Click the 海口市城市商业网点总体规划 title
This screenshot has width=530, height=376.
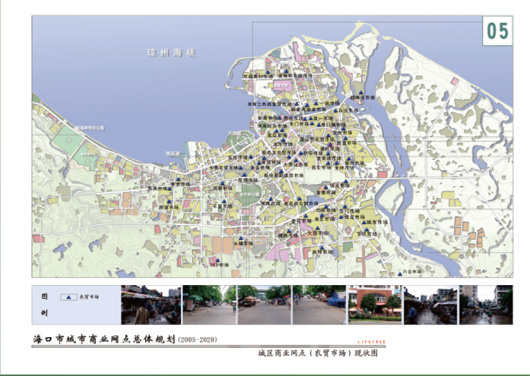[x=104, y=339]
